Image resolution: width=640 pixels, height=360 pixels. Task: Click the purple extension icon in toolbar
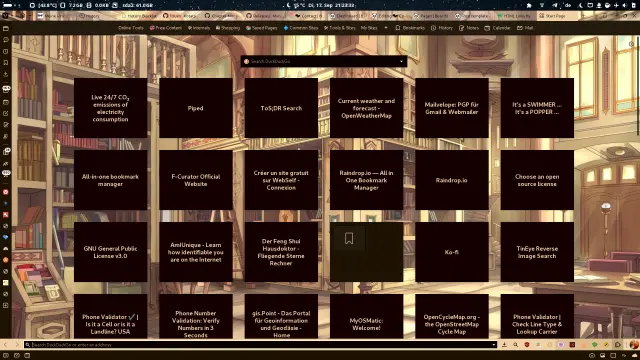click(561, 345)
